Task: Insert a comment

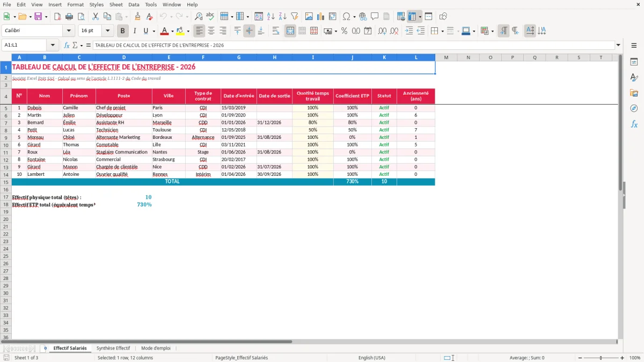Action: click(375, 17)
